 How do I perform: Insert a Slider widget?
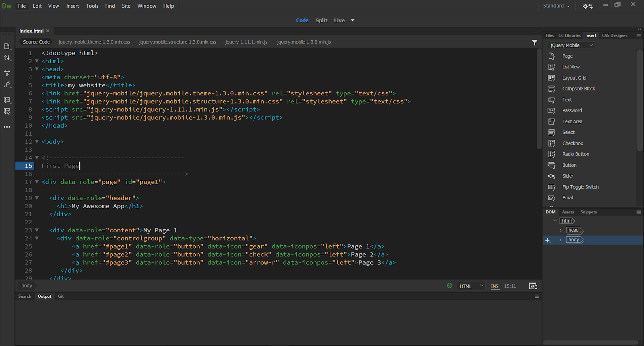(568, 176)
